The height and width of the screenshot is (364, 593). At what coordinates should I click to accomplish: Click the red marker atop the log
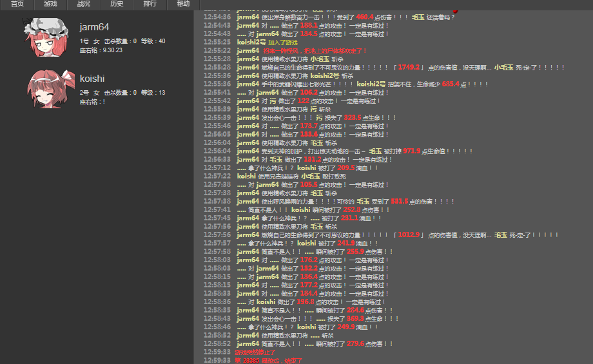[455, 11]
